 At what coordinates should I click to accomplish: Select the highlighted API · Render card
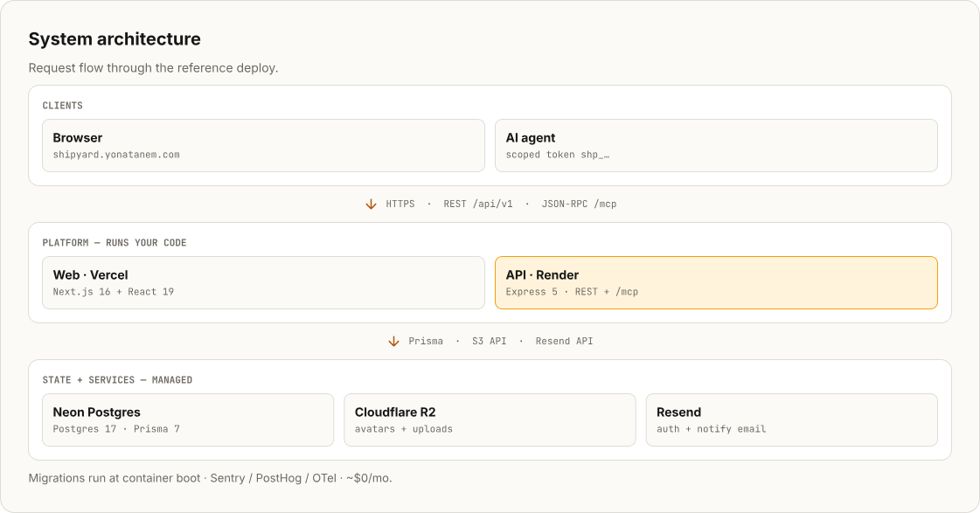pyautogui.click(x=716, y=282)
